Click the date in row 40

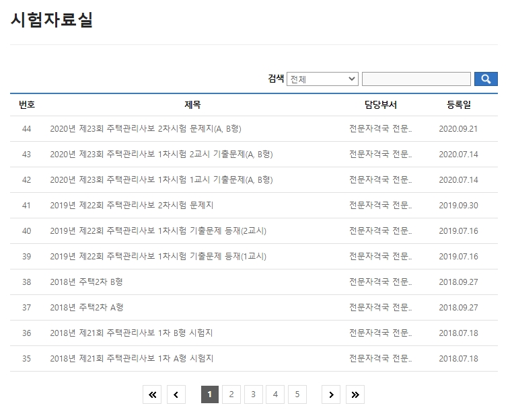(x=458, y=231)
